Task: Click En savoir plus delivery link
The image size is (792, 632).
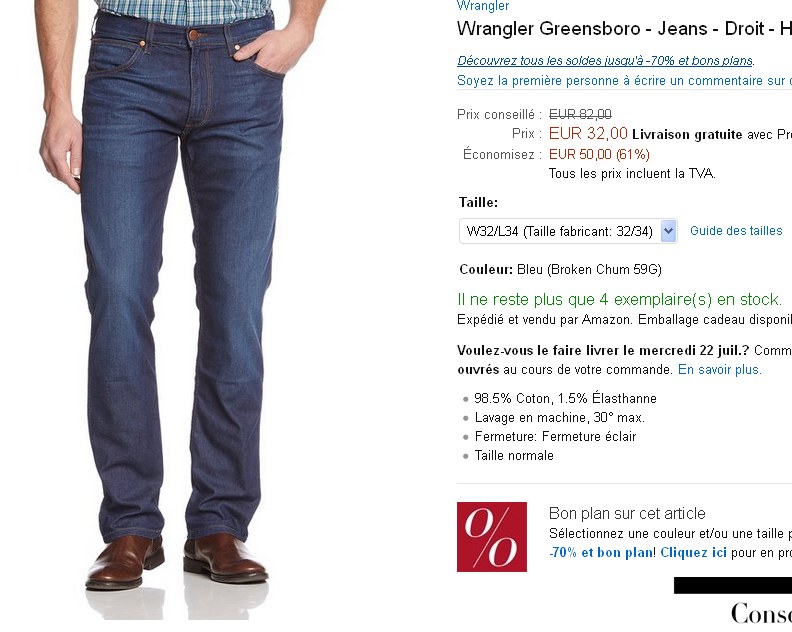Action: [x=719, y=370]
